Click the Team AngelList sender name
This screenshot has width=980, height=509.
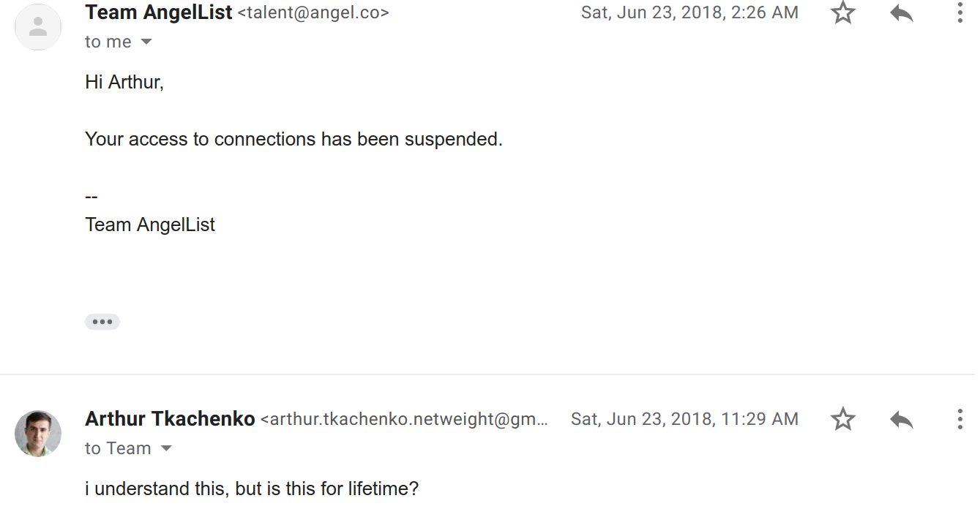[x=158, y=12]
